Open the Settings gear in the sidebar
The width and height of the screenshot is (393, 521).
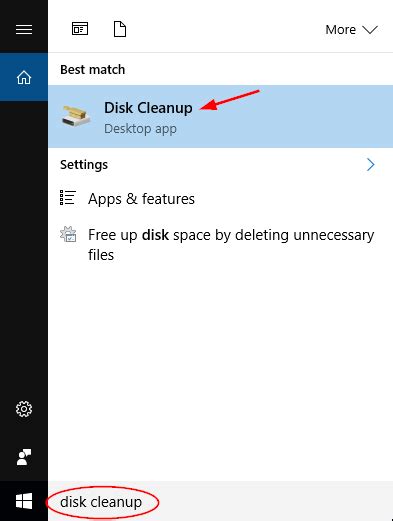tap(24, 409)
